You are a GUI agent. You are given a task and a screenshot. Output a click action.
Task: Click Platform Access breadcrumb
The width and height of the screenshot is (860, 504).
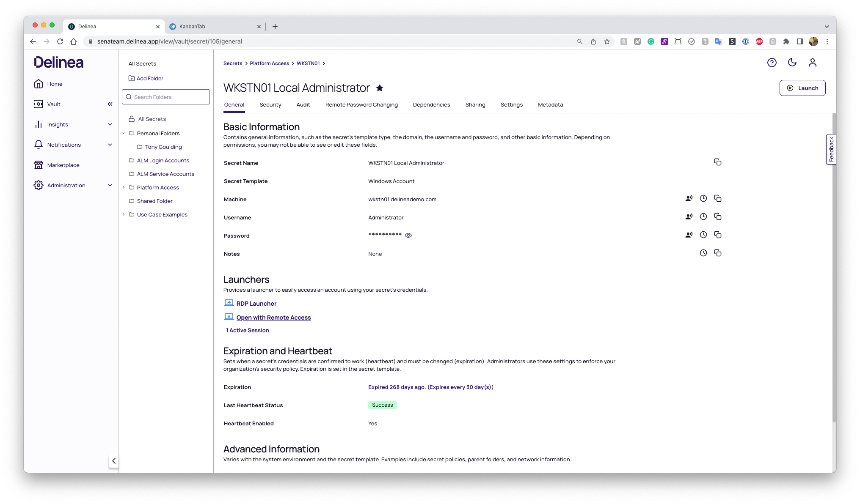point(269,63)
